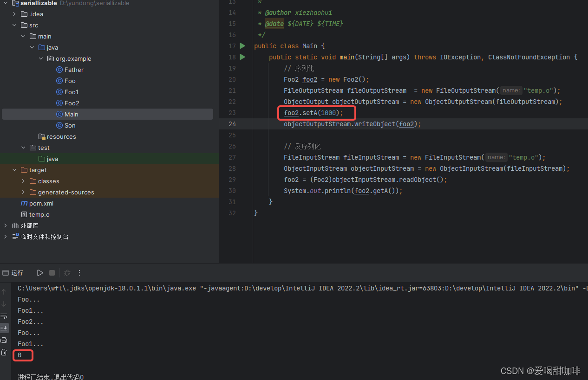Expand the classes folder chevron
Screen dimensions: 588x380
[x=23, y=181]
